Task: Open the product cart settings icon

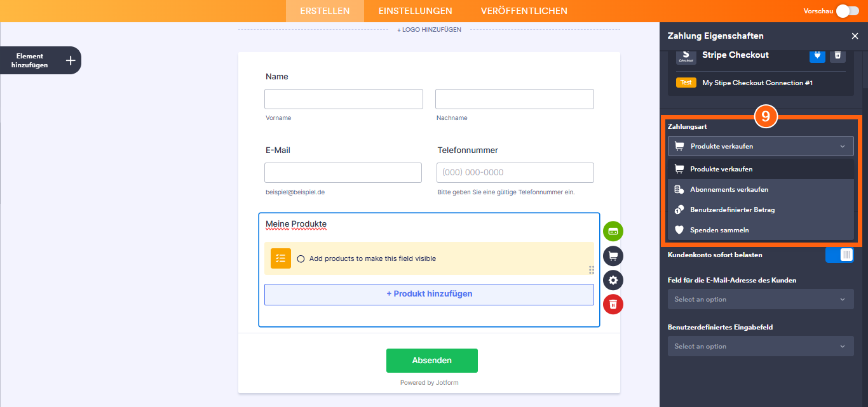Action: pos(613,256)
